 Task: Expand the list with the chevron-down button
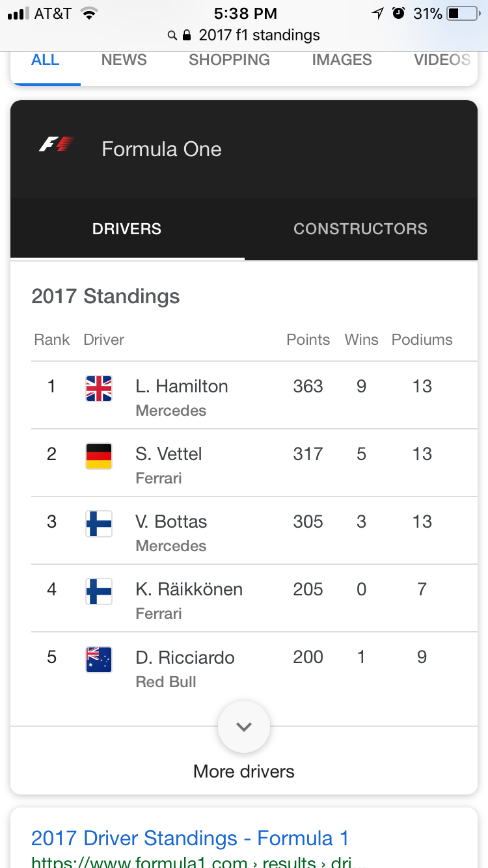[x=244, y=727]
